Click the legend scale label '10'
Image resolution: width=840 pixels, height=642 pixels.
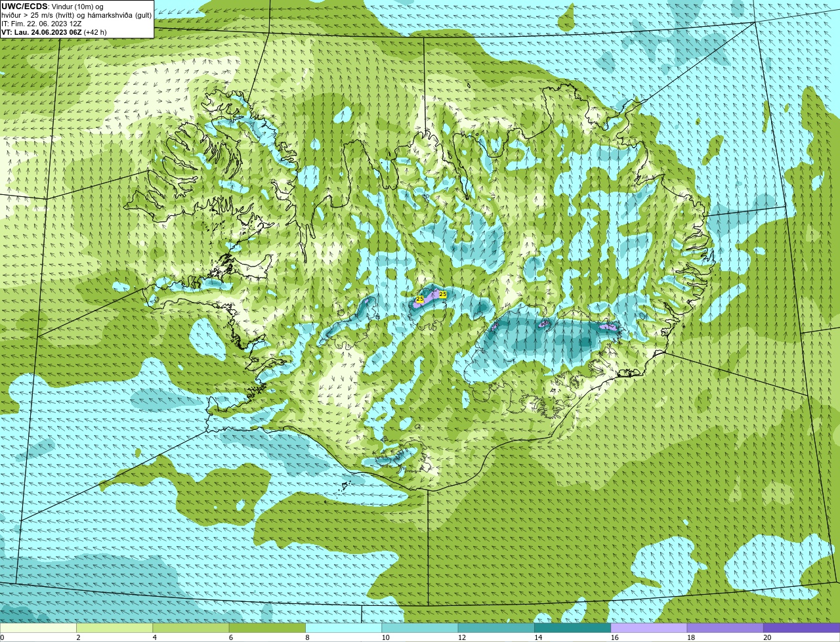click(x=385, y=637)
